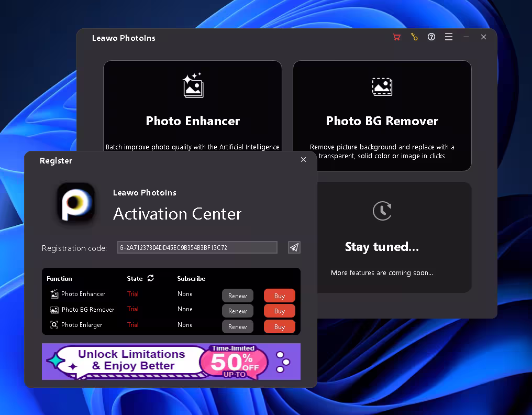Click the Photo BG Remover description text

[382, 151]
